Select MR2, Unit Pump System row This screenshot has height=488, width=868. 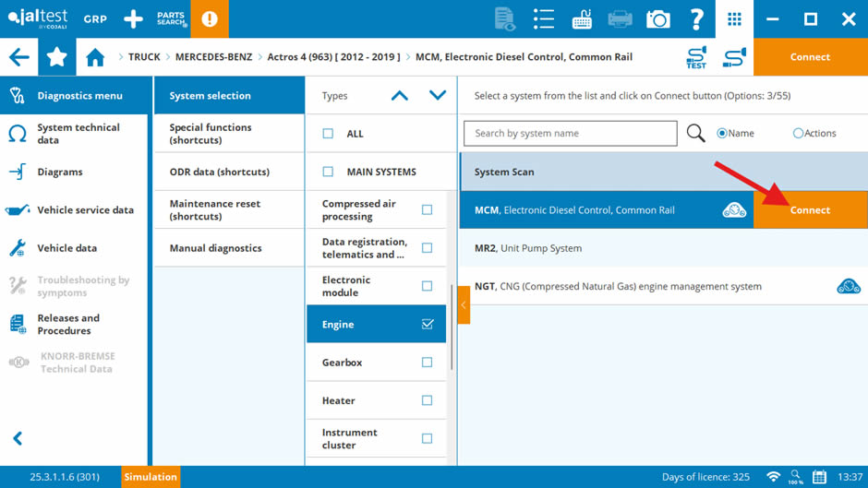[663, 248]
